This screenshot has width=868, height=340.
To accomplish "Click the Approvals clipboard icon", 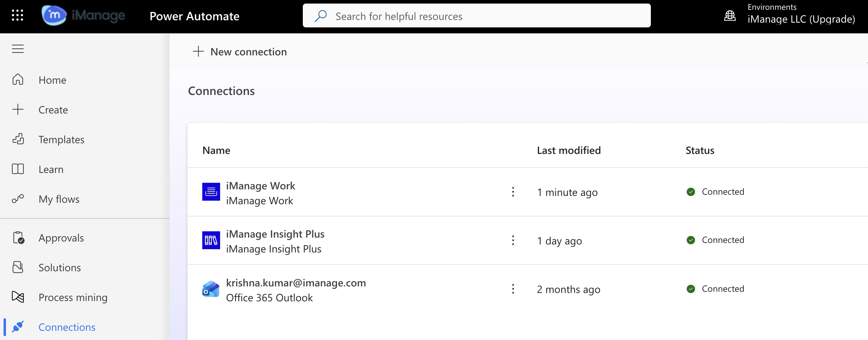I will click(x=18, y=238).
